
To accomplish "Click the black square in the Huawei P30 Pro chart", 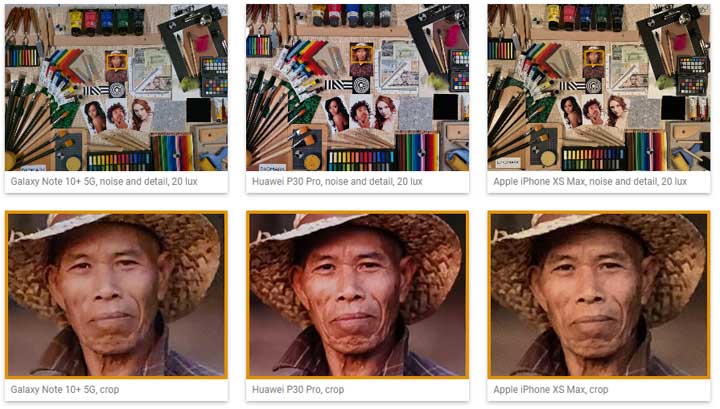I will 445,106.
